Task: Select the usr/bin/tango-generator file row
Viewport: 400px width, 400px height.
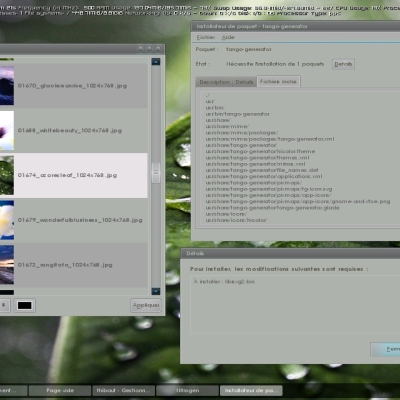Action: tap(237, 114)
